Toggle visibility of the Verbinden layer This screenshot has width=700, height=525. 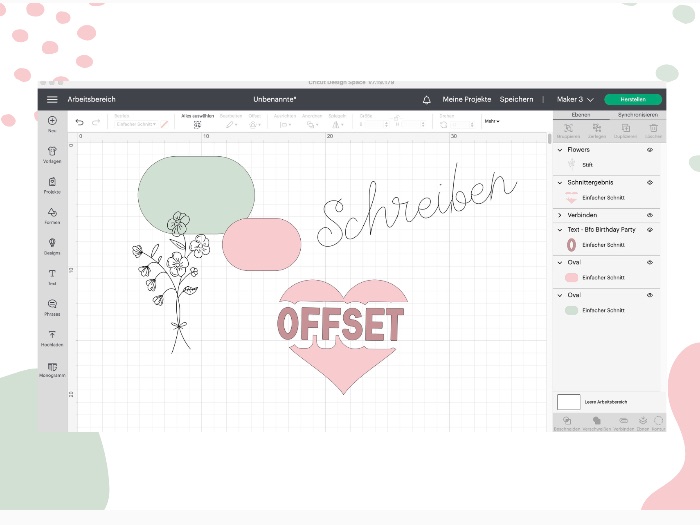(x=650, y=215)
